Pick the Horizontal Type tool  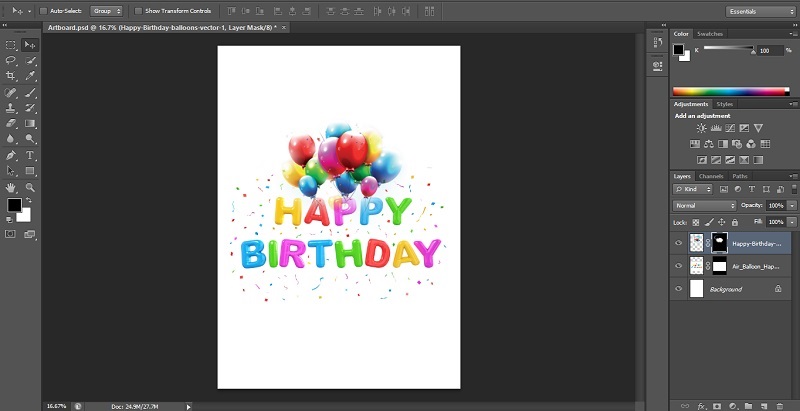31,155
